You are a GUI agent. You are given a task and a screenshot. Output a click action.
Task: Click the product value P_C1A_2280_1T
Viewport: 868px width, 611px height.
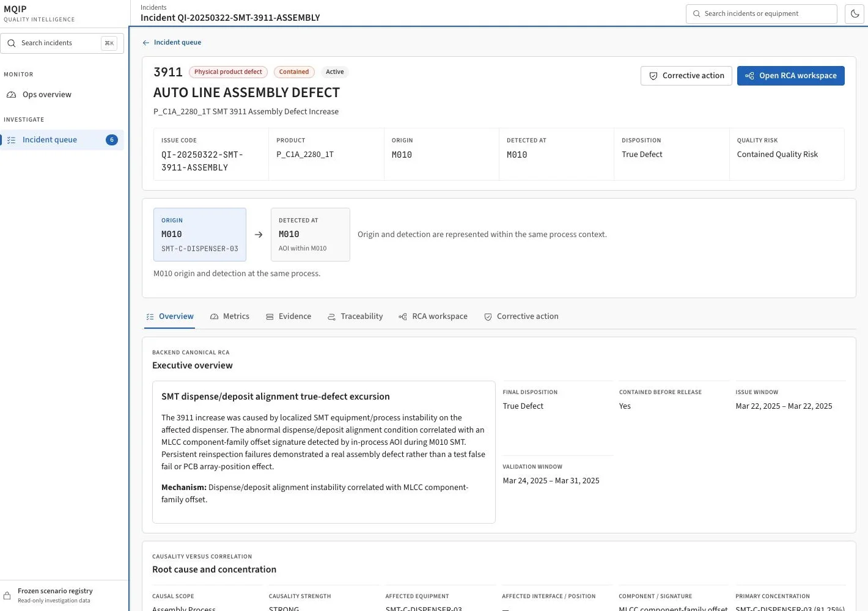[x=305, y=155]
